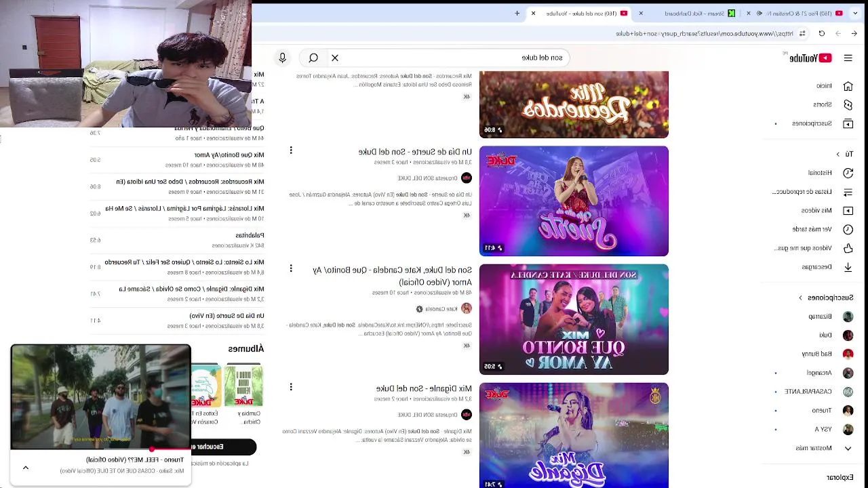Image resolution: width=868 pixels, height=488 pixels.
Task: Open options menu for Un Día de Suerte
Action: click(291, 150)
